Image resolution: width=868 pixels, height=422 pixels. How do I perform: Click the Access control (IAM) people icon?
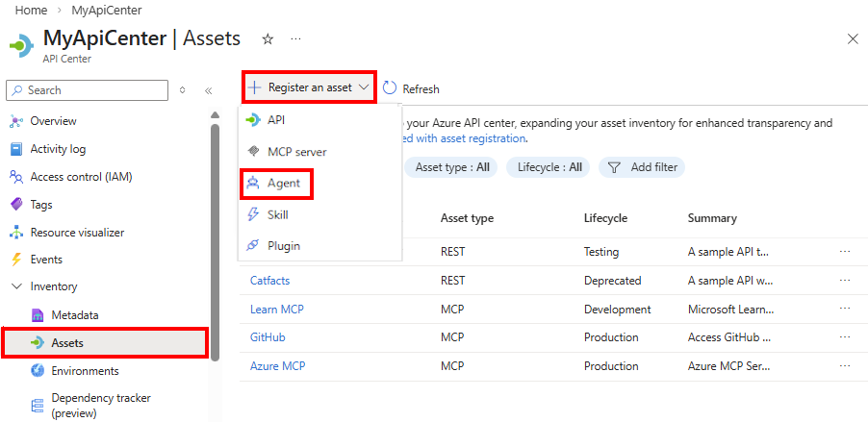click(16, 177)
